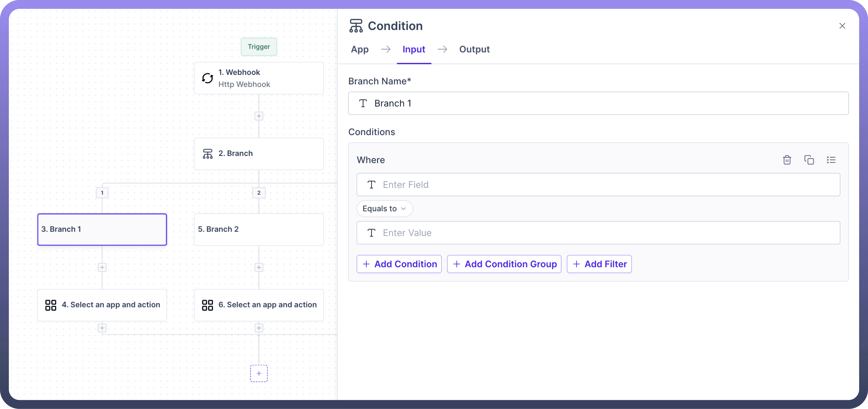Switch to the Output tab
Screen dimensions: 868x409
pyautogui.click(x=474, y=49)
